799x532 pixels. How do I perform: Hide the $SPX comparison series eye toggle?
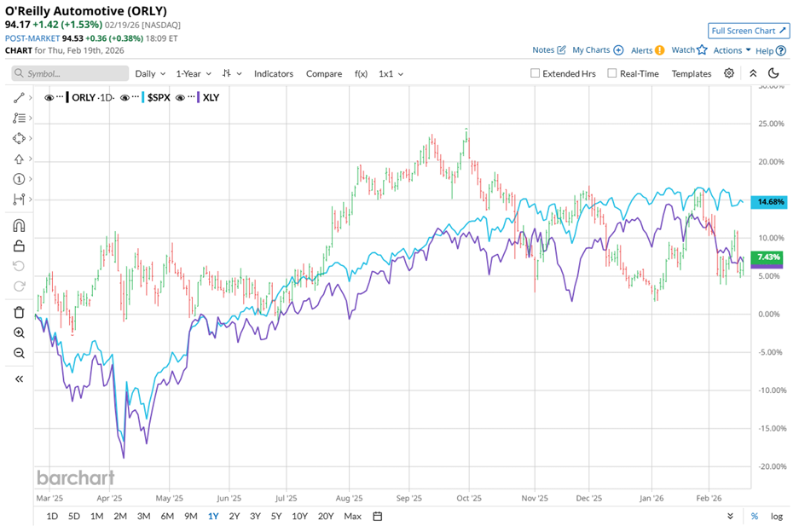coord(124,97)
